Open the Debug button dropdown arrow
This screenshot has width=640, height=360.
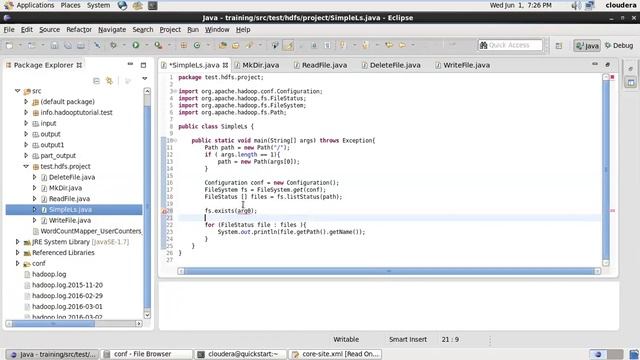123,45
